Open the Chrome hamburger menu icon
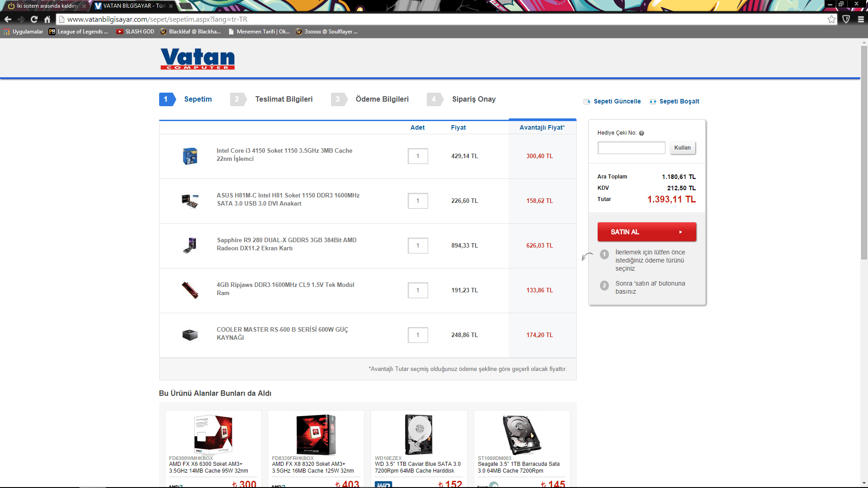 click(861, 19)
